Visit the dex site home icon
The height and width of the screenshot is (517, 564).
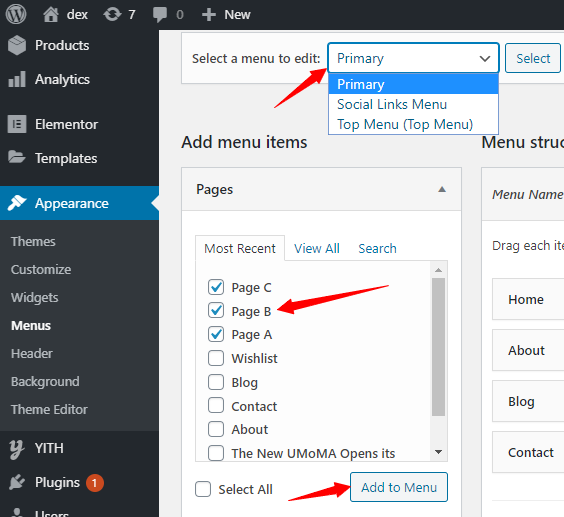tap(51, 15)
